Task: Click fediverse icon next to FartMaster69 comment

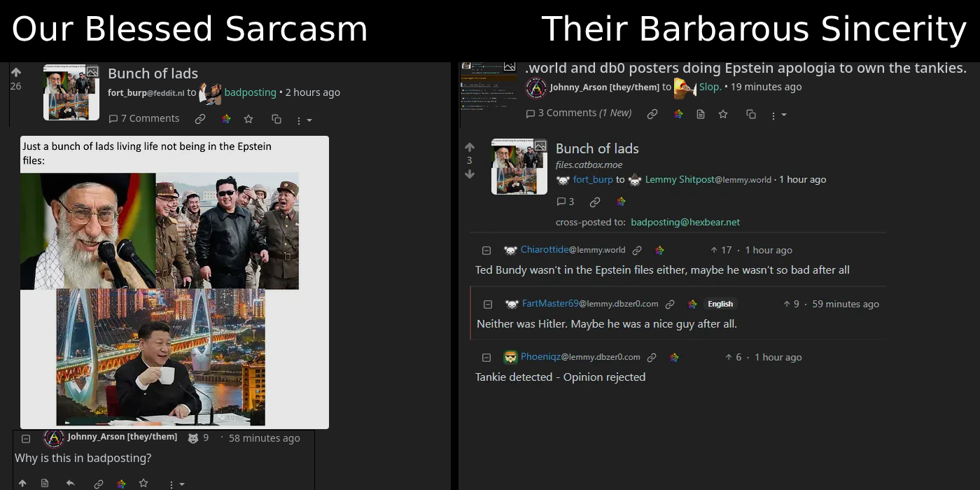Action: (692, 304)
